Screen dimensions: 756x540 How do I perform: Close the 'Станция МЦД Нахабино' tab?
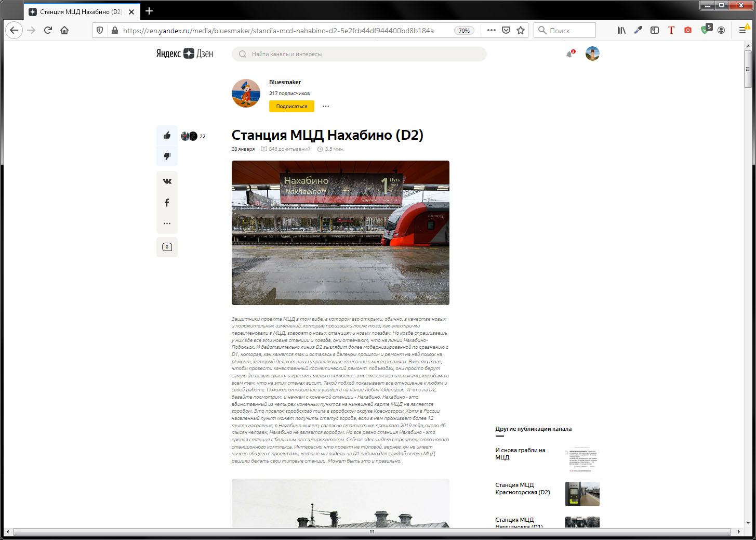click(x=131, y=11)
